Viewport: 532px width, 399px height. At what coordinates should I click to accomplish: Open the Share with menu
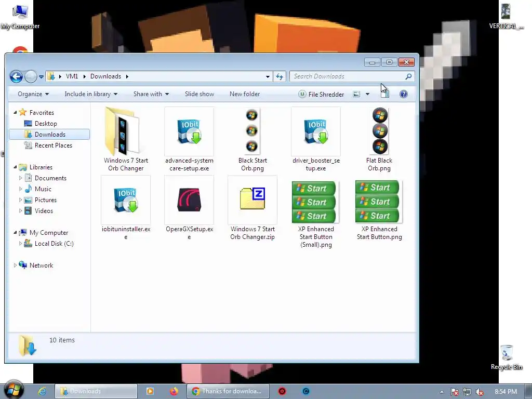point(151,94)
